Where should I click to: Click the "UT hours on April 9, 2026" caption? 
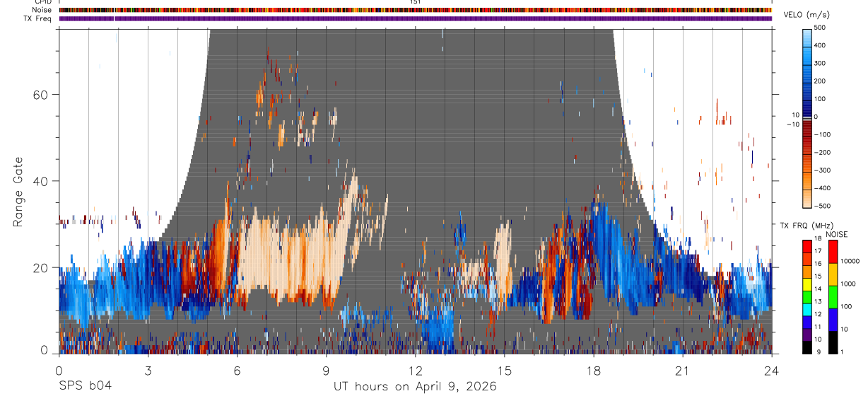(415, 386)
